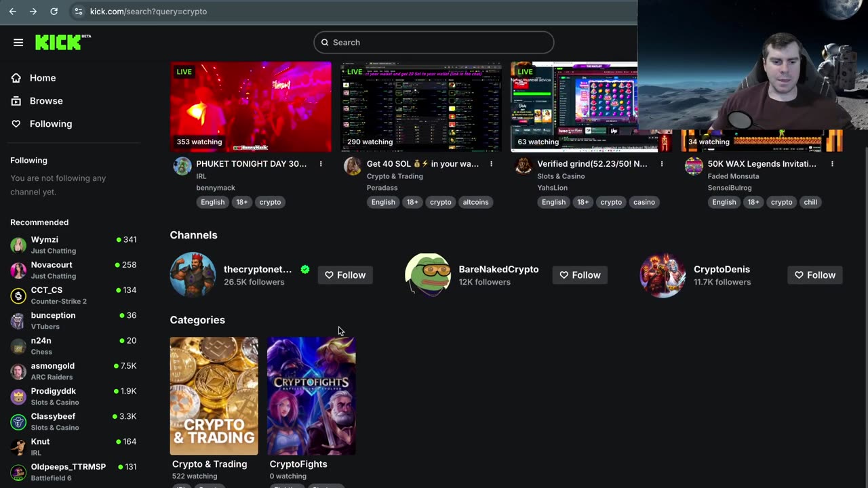Image resolution: width=868 pixels, height=488 pixels.
Task: Click the Wymzi avatar in Recommended
Action: tap(18, 245)
